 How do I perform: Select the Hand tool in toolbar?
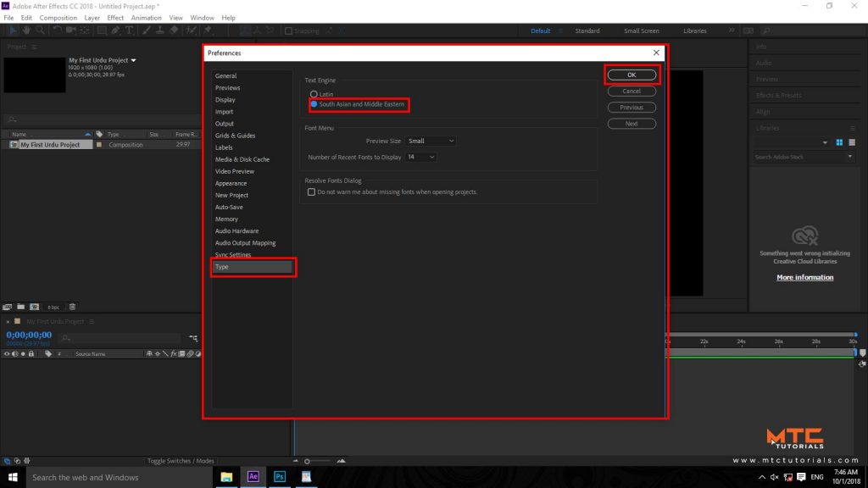coord(26,30)
